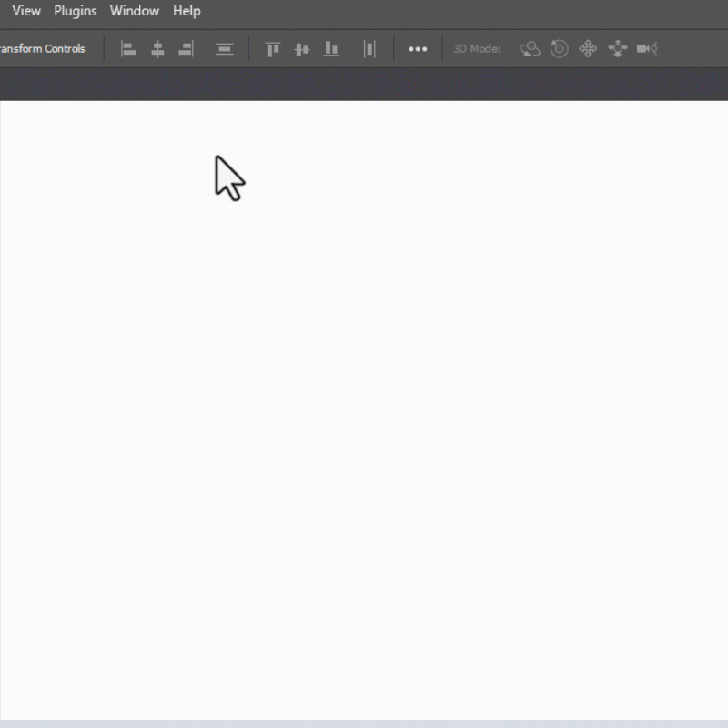Viewport: 728px width, 728px height.
Task: Select the Align vertical centers icon
Action: coord(302,49)
